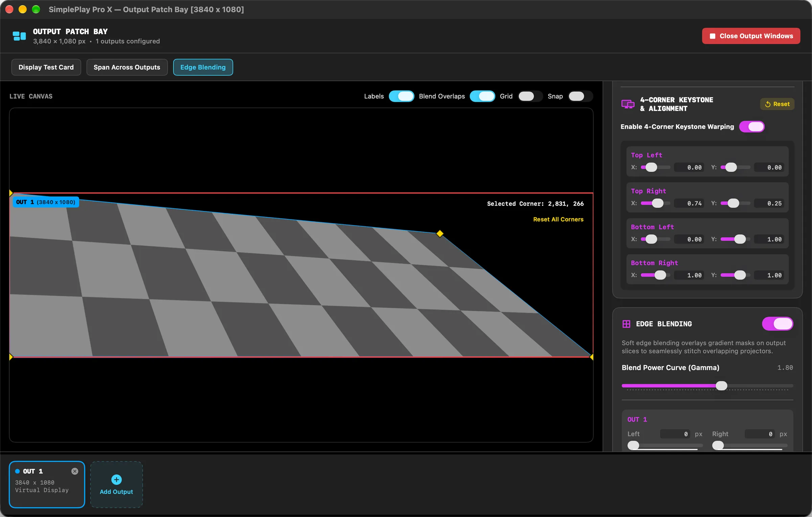Click the Add Output card
This screenshot has width=812, height=517.
point(116,485)
